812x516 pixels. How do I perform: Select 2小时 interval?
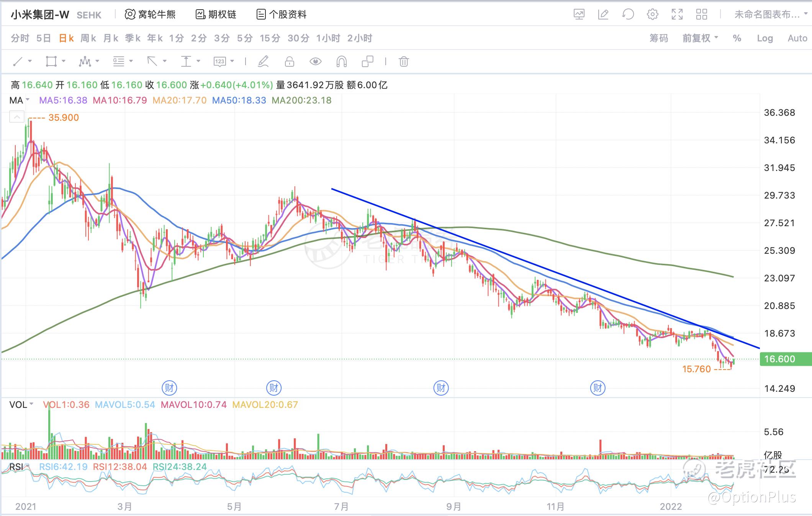point(360,38)
